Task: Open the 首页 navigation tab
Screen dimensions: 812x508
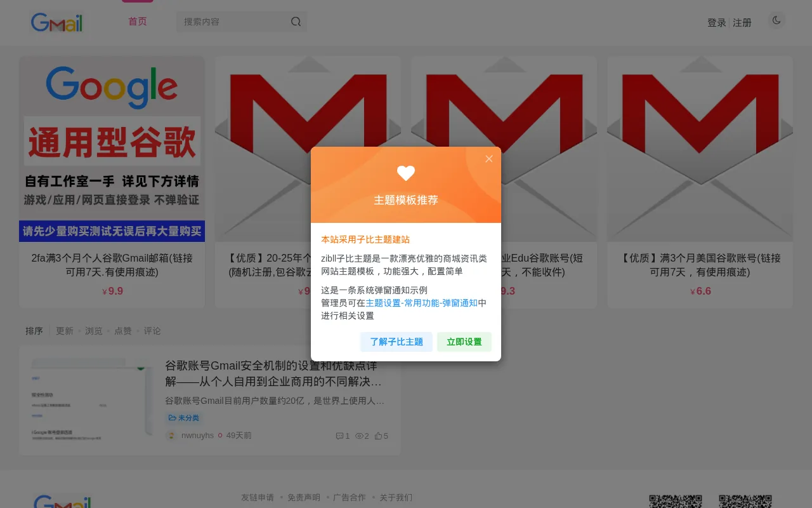Action: coord(138,22)
